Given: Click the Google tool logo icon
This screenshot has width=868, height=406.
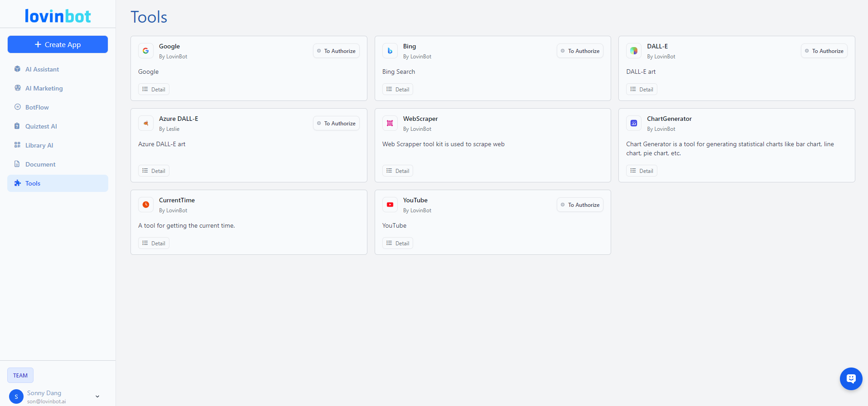Looking at the screenshot, I should tap(146, 51).
